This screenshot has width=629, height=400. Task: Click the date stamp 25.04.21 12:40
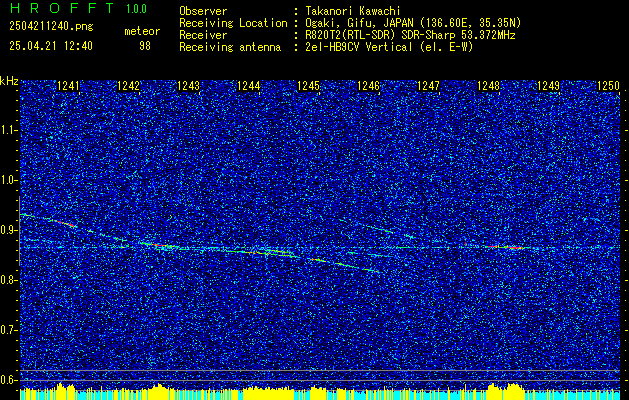coord(51,46)
